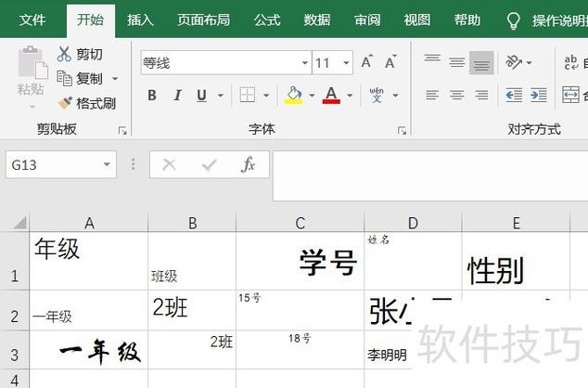The height and width of the screenshot is (388, 588).
Task: Select cell containing 性别
Action: 516,261
